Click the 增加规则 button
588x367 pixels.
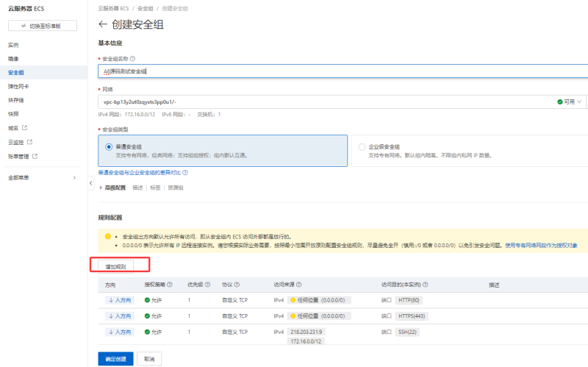pyautogui.click(x=115, y=266)
